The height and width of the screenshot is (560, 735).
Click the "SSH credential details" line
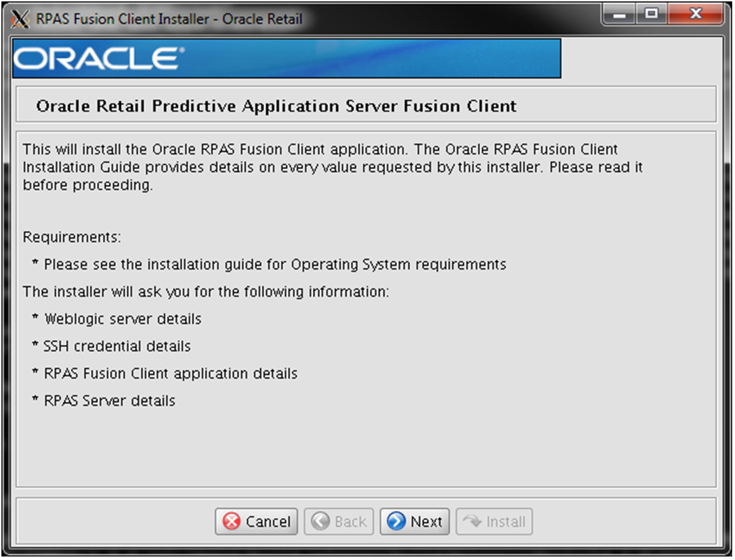click(x=117, y=346)
